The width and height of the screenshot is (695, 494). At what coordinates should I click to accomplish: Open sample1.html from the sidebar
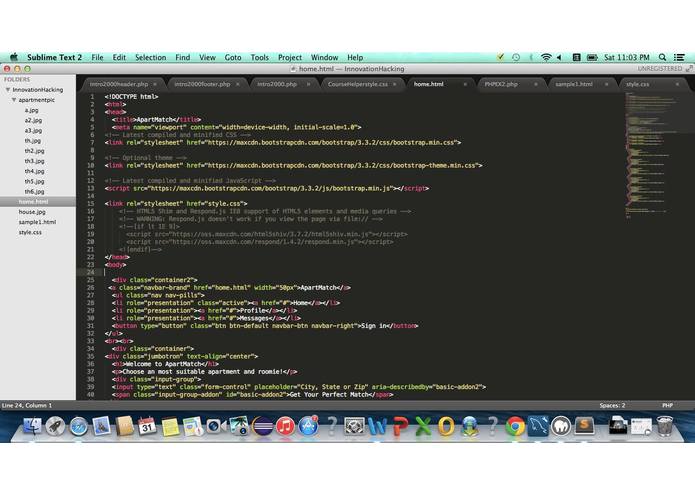37,222
